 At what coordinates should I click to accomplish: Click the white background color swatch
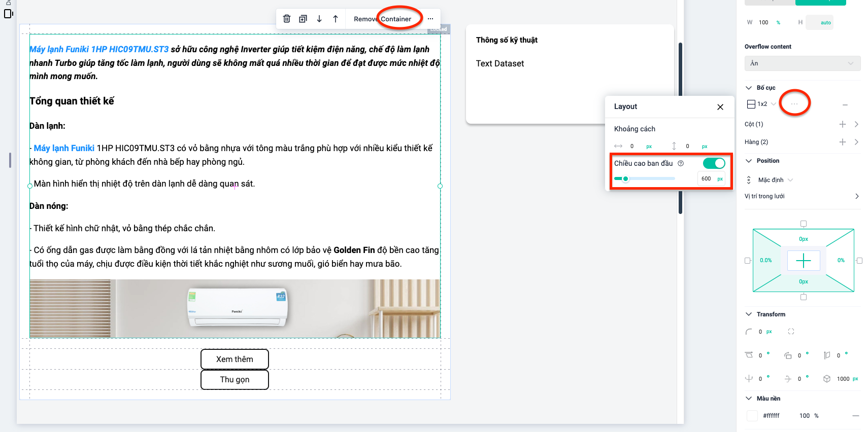coord(752,416)
